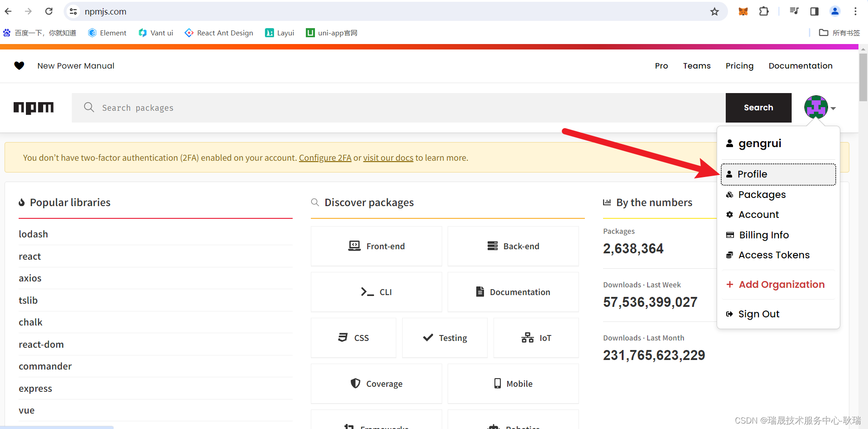This screenshot has height=429, width=868.
Task: Open the axios library link
Action: pos(30,278)
